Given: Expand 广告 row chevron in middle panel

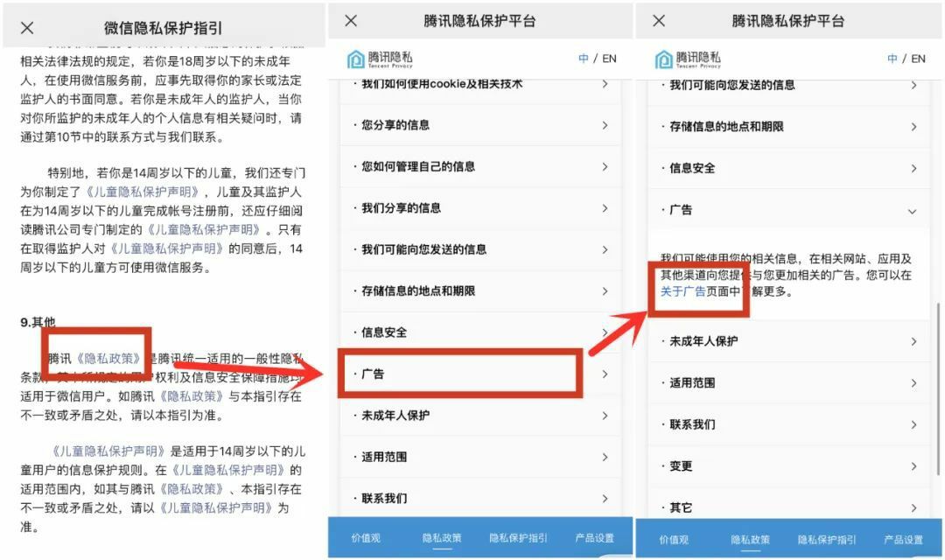Looking at the screenshot, I should click(x=605, y=374).
